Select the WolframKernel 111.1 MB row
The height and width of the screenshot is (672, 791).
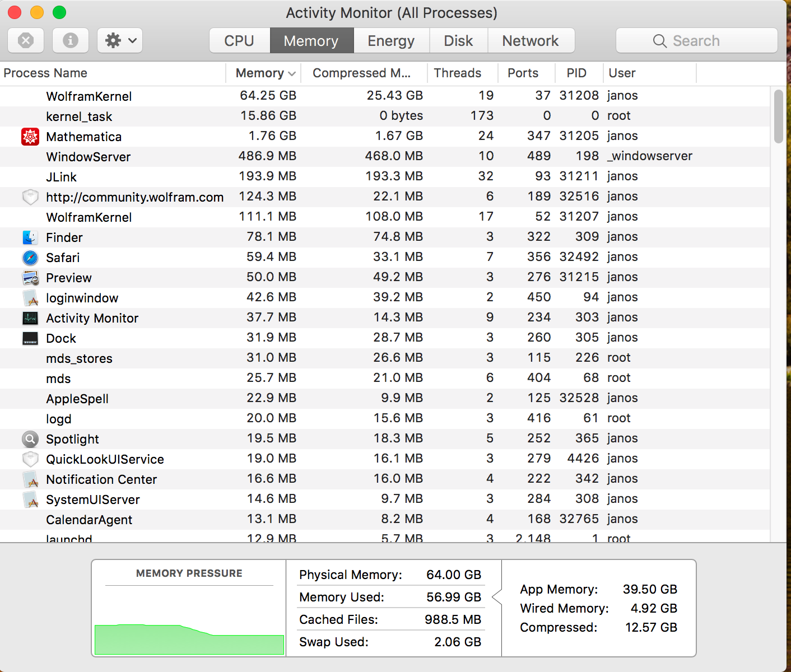(x=385, y=217)
